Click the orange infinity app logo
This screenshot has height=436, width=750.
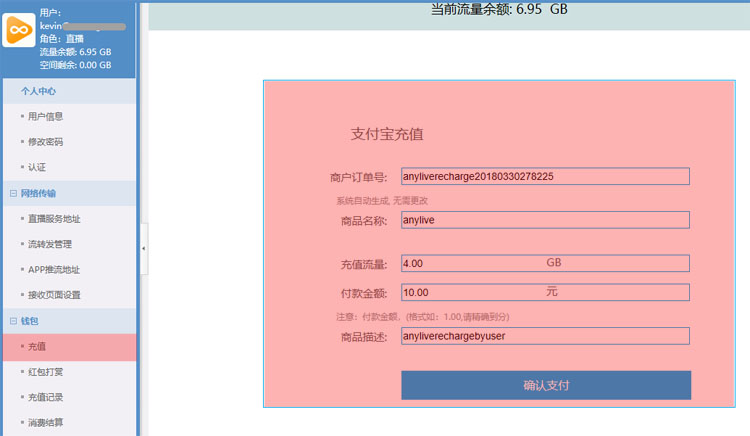pos(19,30)
